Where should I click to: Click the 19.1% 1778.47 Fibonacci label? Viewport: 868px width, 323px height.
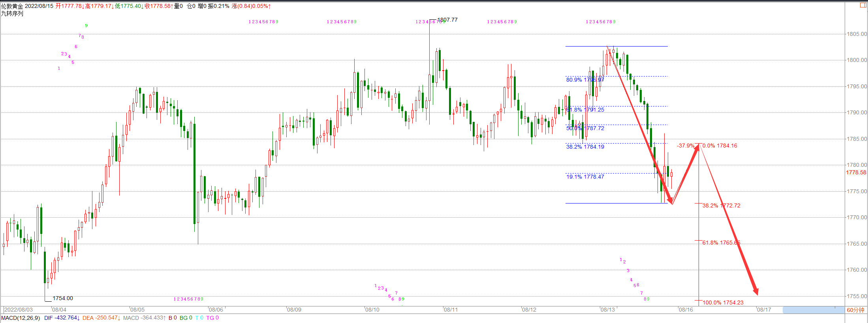coord(585,177)
